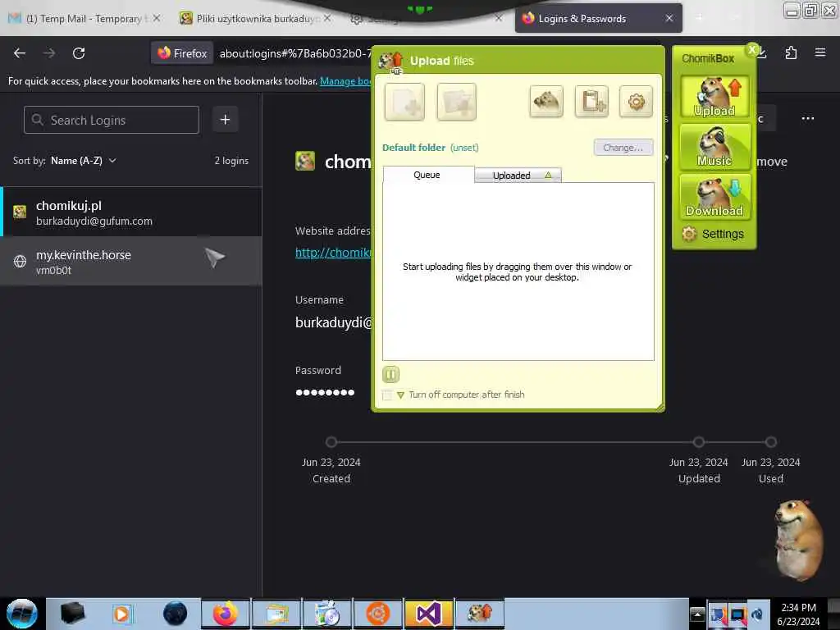Open Visual Studio from the taskbar
Image resolution: width=840 pixels, height=630 pixels.
[x=428, y=614]
